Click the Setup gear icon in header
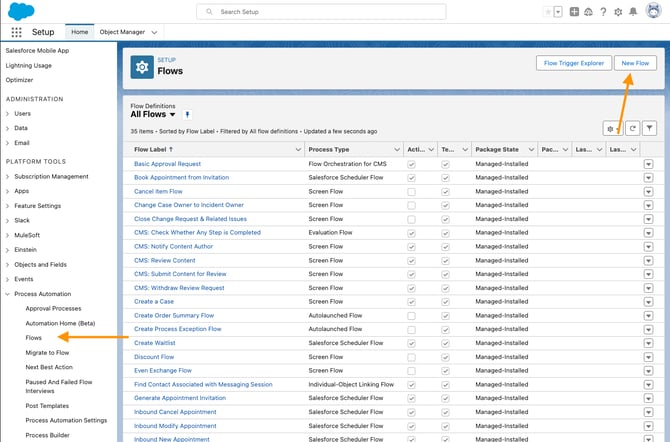 click(619, 11)
